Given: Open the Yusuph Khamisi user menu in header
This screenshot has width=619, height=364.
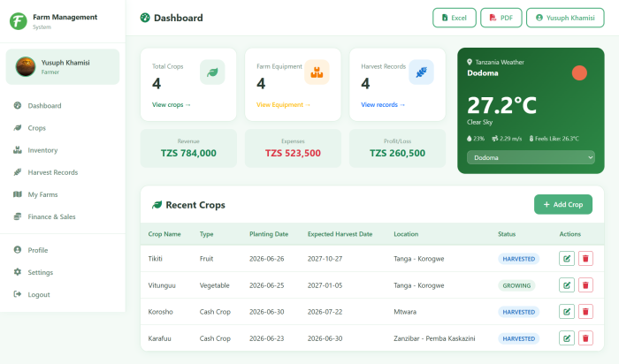Looking at the screenshot, I should [565, 18].
